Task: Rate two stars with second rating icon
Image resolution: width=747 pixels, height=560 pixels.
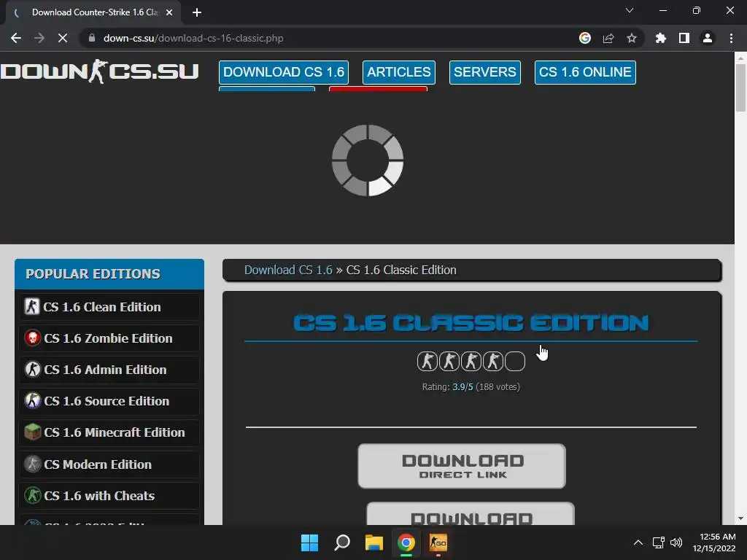Action: point(449,362)
